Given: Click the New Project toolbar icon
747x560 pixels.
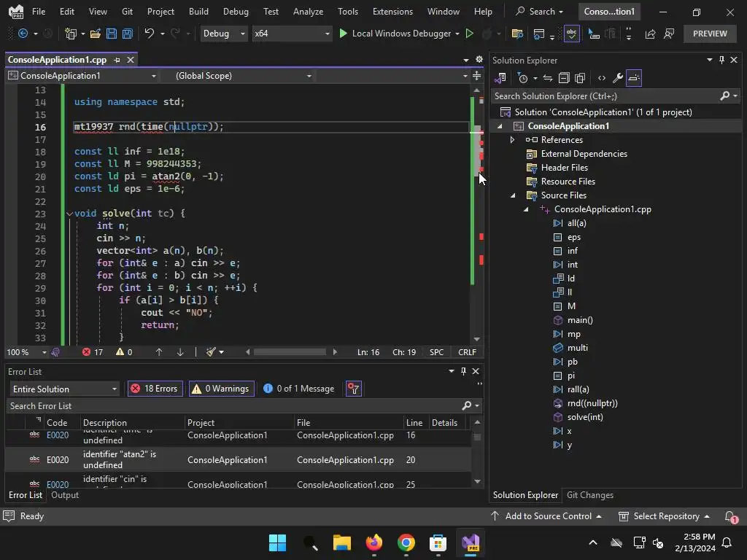Looking at the screenshot, I should pos(71,34).
